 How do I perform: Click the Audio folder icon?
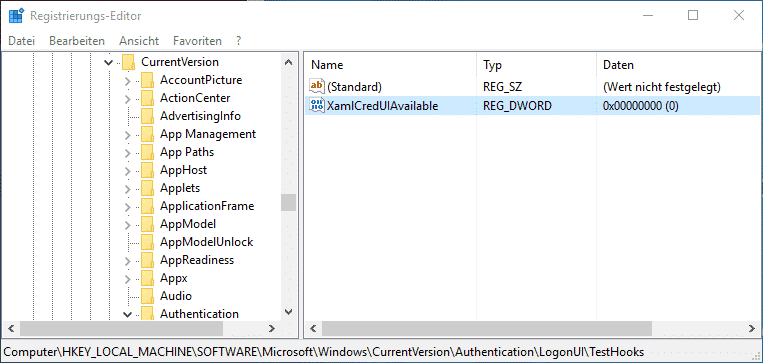147,296
